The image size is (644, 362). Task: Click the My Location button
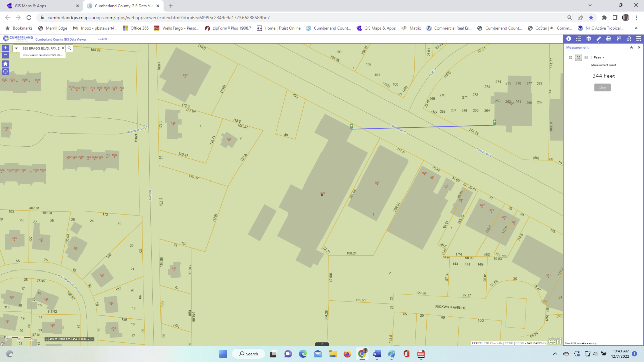click(5, 71)
